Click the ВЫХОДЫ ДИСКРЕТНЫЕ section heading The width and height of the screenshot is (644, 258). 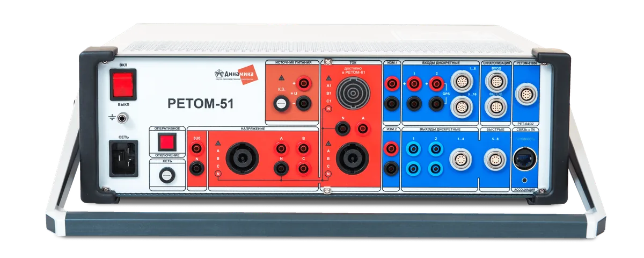coord(440,130)
